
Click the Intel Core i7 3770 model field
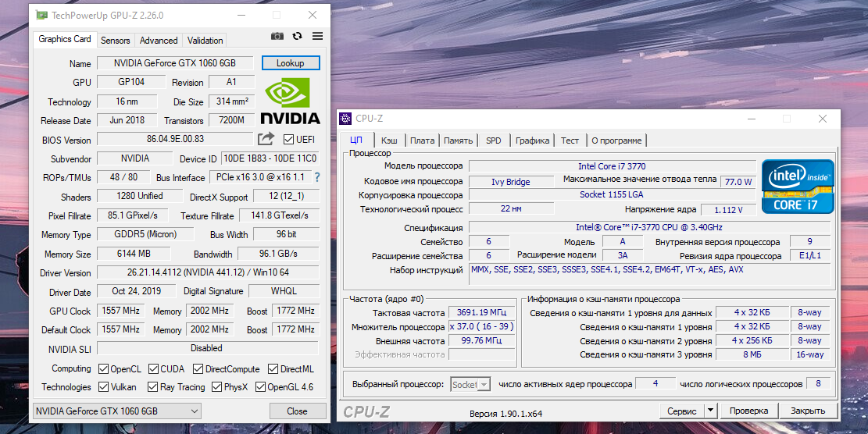coord(613,165)
